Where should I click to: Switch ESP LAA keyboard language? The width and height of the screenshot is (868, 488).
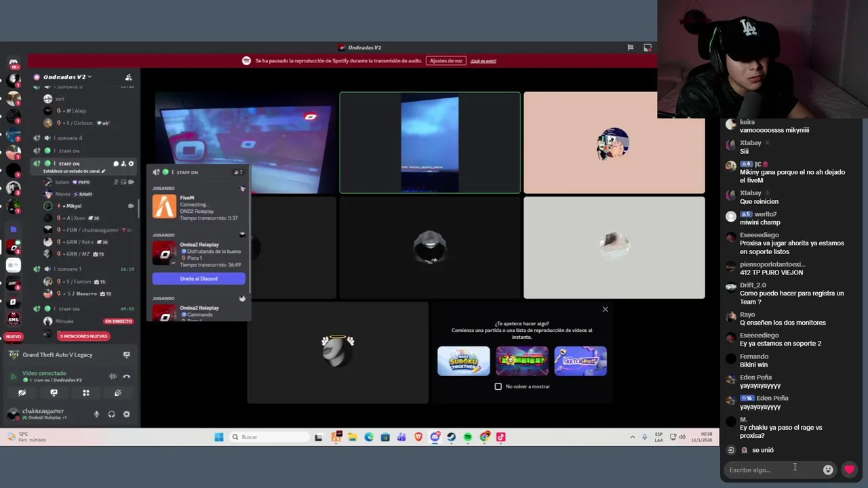(658, 437)
